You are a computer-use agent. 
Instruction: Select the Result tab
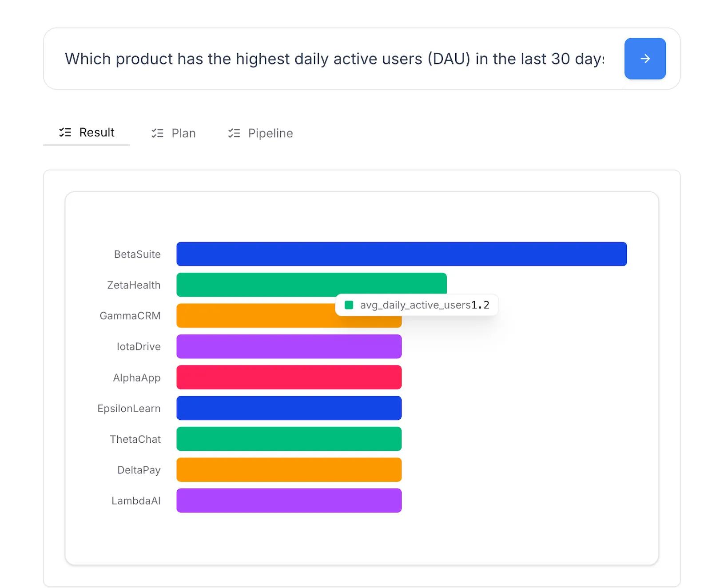[x=96, y=132]
